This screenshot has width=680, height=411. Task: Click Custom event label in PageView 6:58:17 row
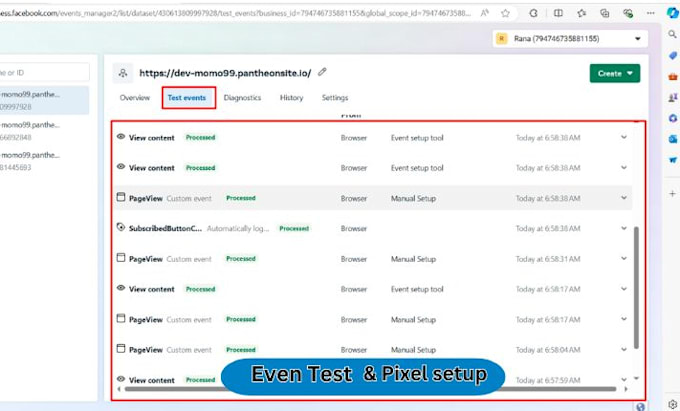click(x=189, y=320)
